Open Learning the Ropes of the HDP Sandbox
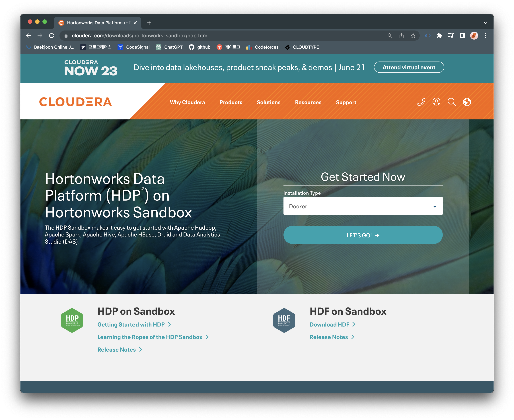 (x=153, y=337)
